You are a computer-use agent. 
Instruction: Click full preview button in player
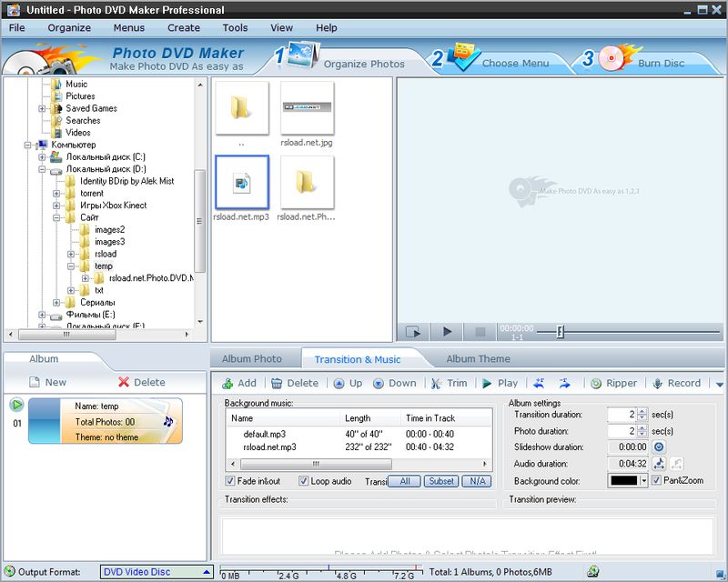(413, 332)
